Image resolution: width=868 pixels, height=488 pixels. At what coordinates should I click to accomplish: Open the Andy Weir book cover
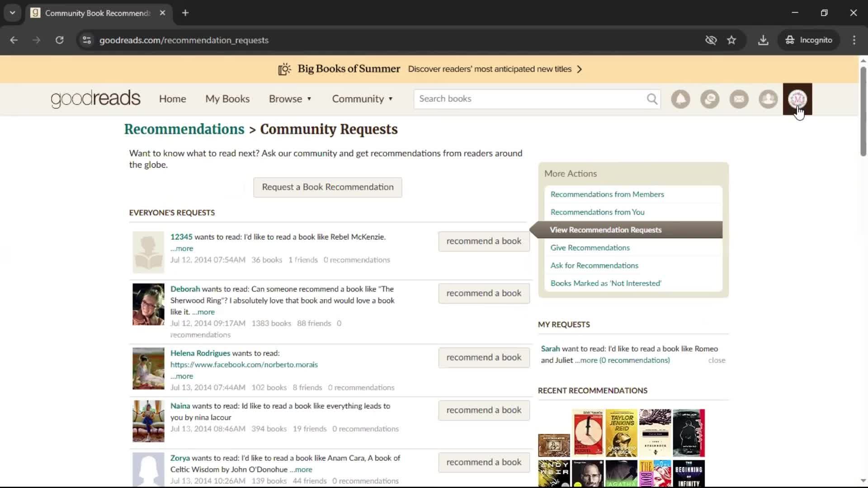click(554, 474)
